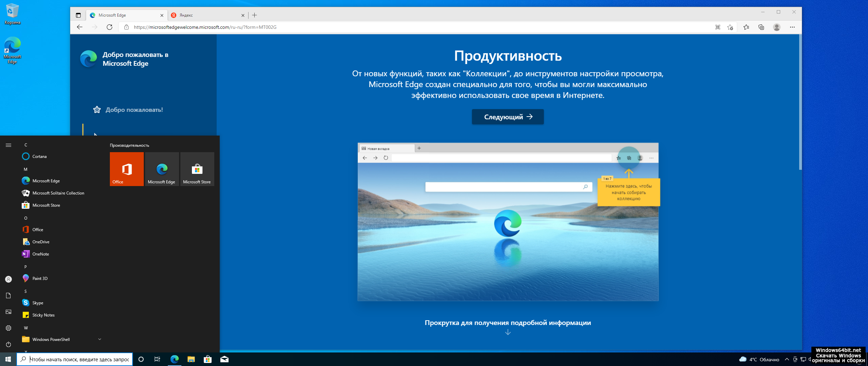The width and height of the screenshot is (868, 366).
Task: Open the Collections toolbar icon
Action: [761, 27]
